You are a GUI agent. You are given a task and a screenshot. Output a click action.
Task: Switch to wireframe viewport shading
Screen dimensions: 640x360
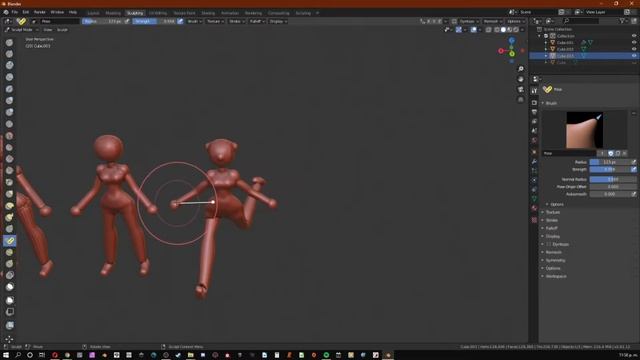click(x=497, y=30)
